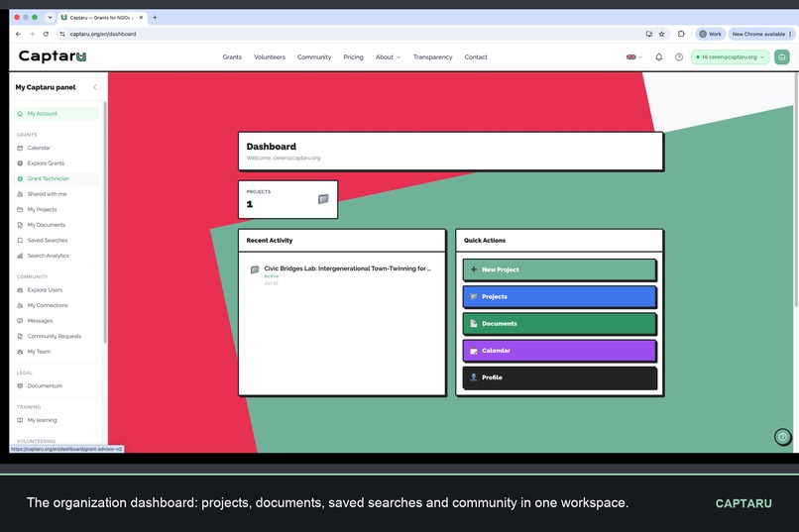Screen dimensions: 799x532
Task: Click the Explore Users icon
Action: (20, 290)
